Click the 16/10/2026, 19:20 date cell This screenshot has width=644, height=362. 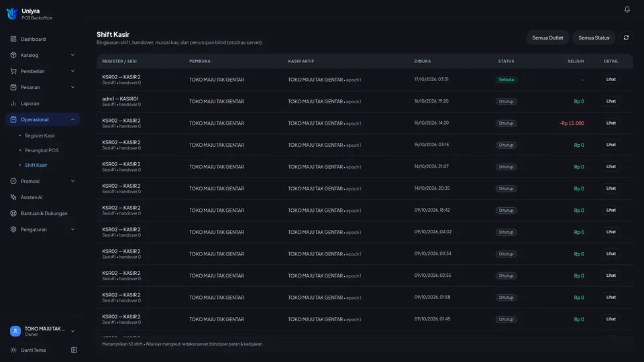[431, 101]
